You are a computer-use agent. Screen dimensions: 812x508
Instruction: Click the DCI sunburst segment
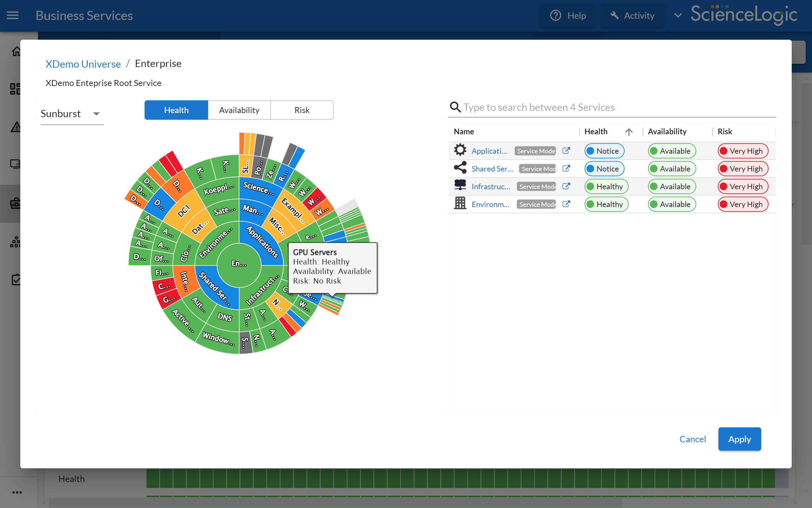(184, 212)
